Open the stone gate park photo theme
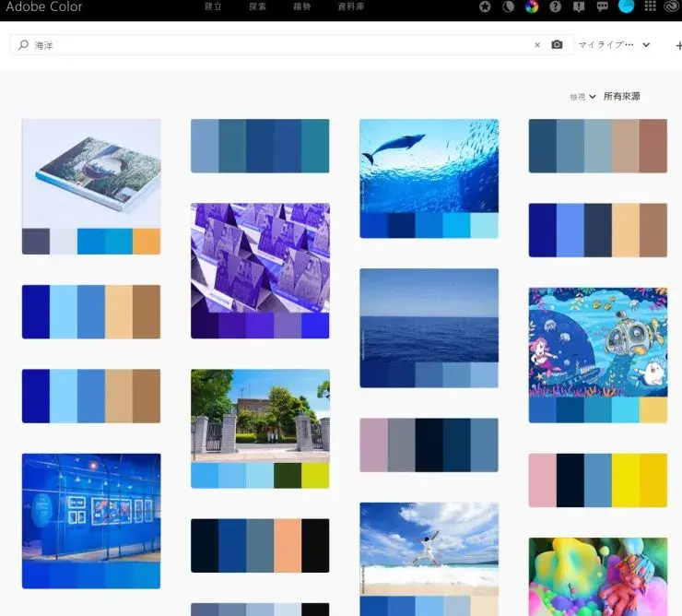 [x=260, y=416]
